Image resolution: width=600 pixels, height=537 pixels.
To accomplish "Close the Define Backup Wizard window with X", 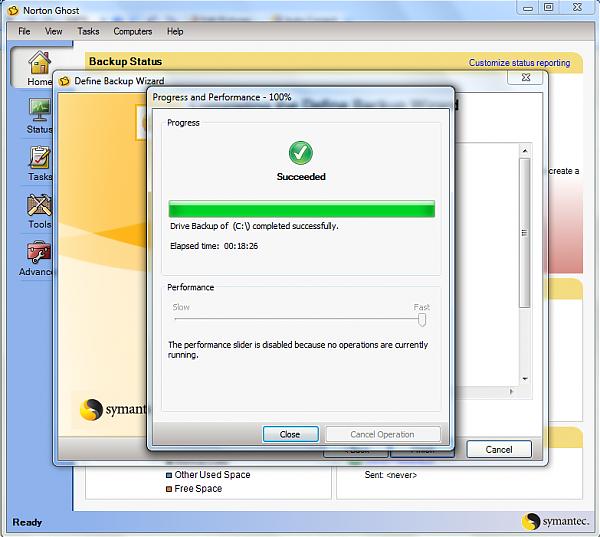I will (525, 78).
